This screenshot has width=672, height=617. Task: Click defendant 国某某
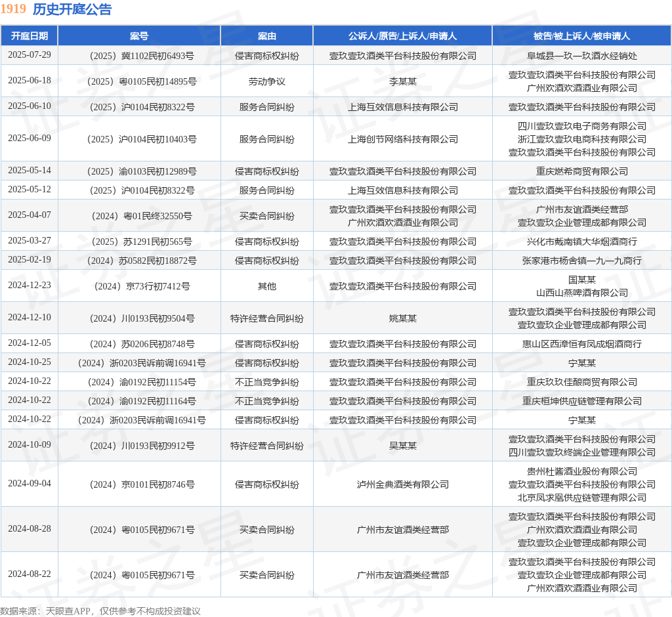[x=581, y=280]
